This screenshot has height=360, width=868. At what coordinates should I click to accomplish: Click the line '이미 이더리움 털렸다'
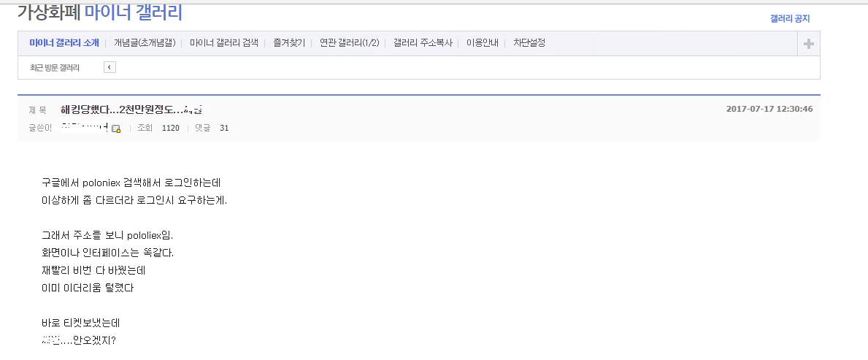point(88,288)
